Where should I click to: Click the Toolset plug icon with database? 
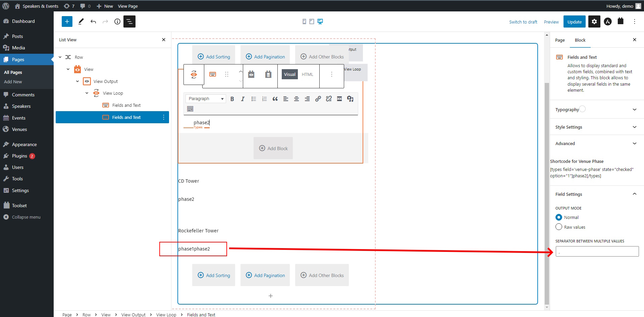(268, 74)
